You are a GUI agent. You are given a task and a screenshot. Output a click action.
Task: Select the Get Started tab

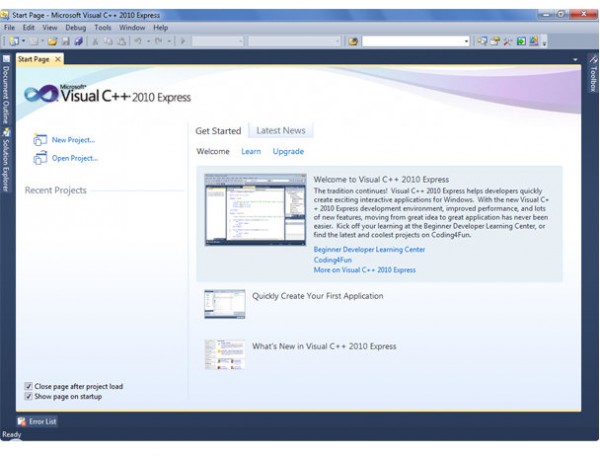[x=218, y=131]
